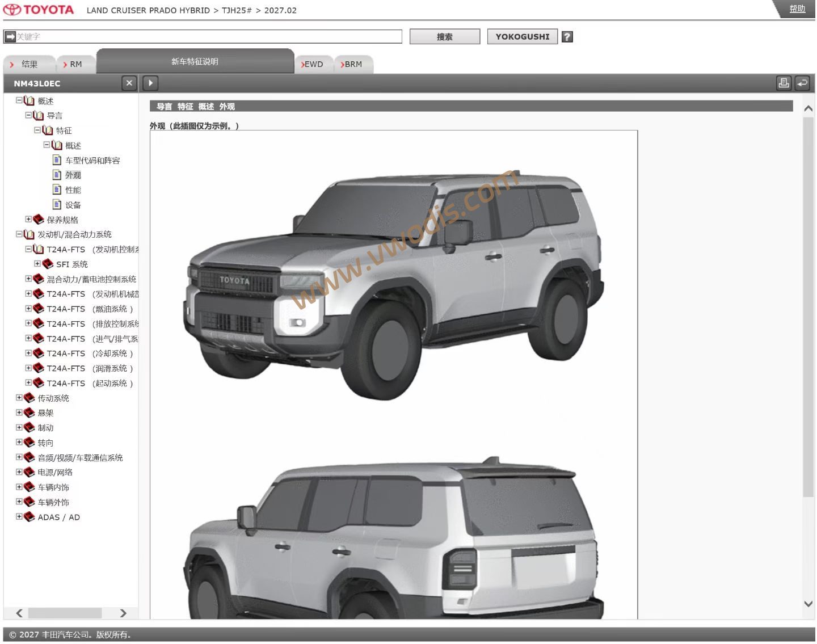
Task: Collapse the 发动机/混合动力系统 node
Action: 19,234
